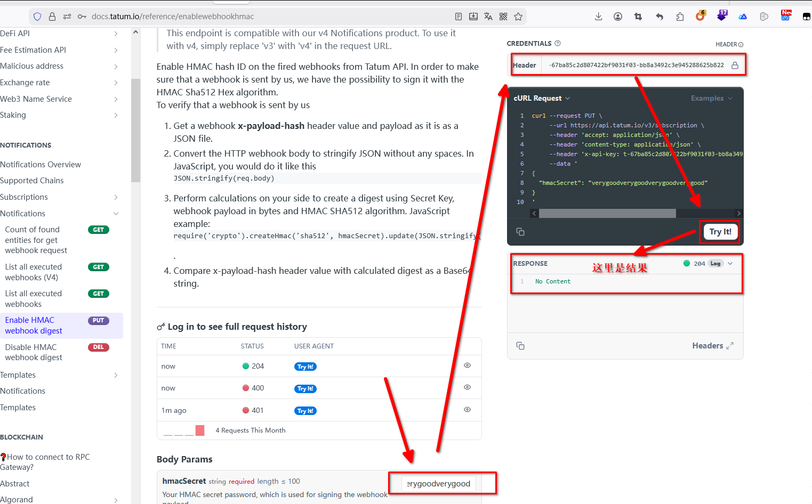The image size is (812, 504).
Task: Click the code block horizontal scrollbar
Action: 607,214
